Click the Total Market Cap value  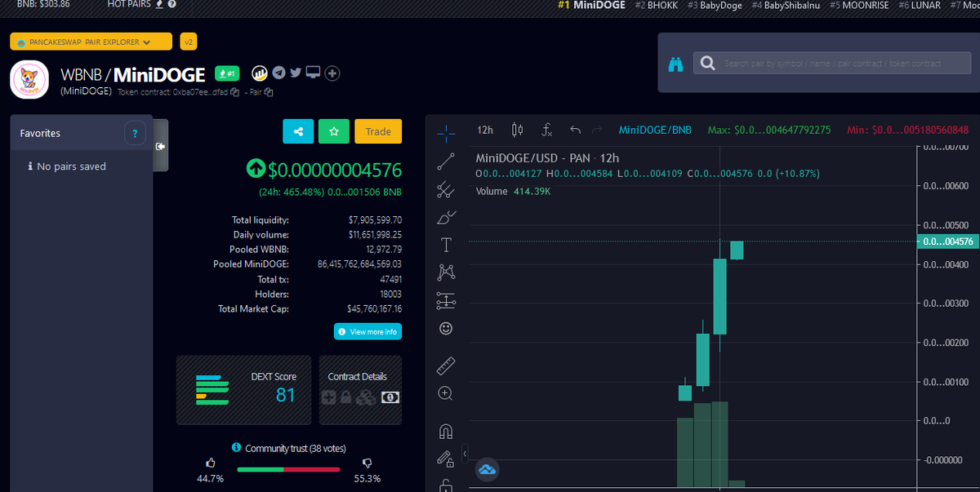click(x=374, y=309)
